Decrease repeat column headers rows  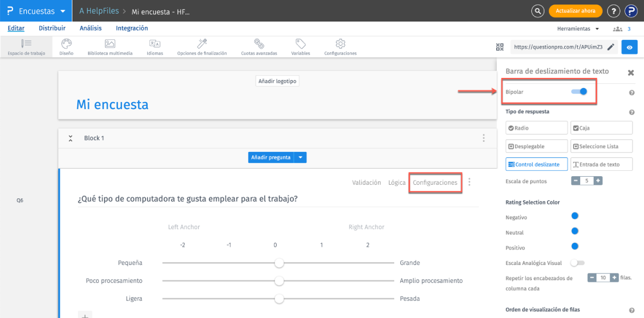click(592, 278)
